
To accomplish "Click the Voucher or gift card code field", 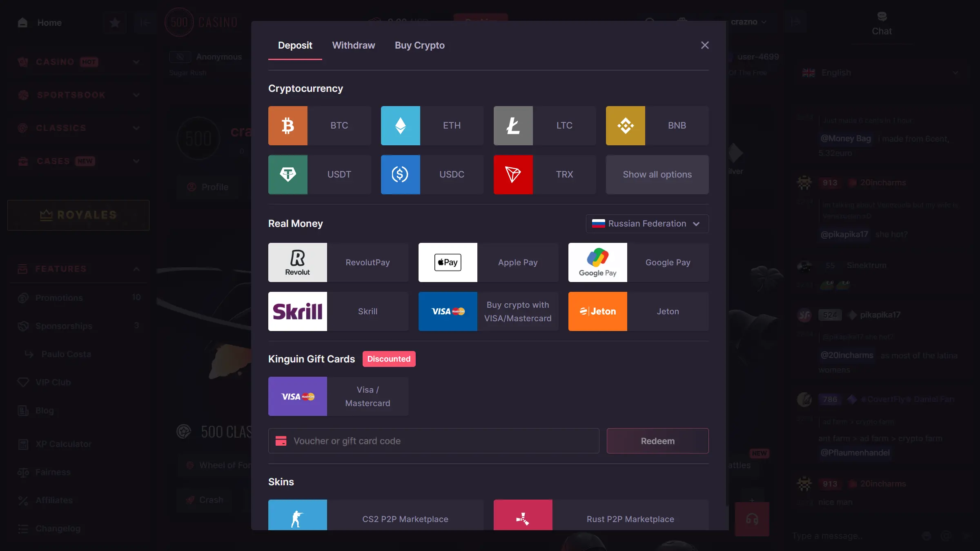I will coord(434,441).
